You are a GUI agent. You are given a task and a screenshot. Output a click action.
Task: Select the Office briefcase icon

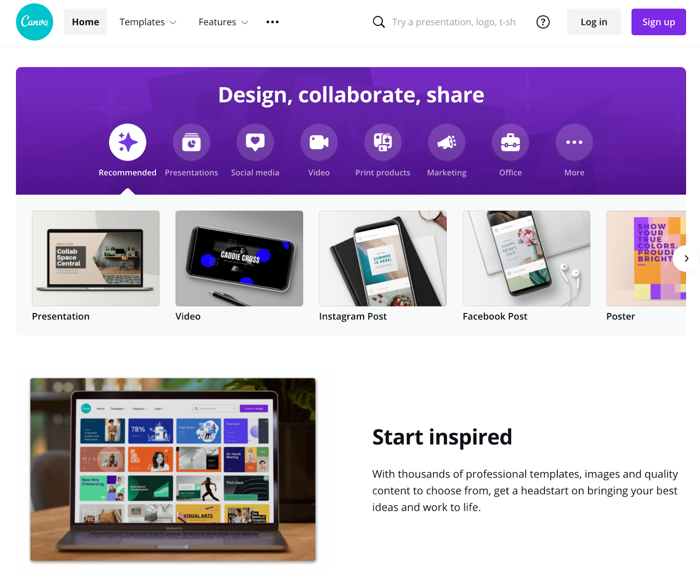511,142
